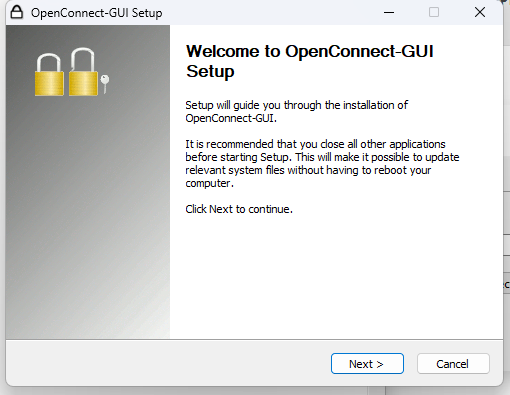Click the lock icon in title bar

tap(16, 12)
